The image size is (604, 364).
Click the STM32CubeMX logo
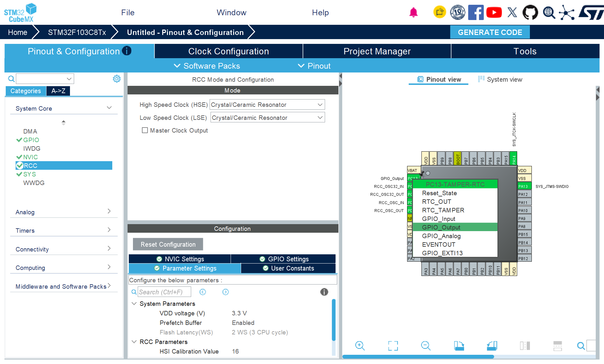point(20,13)
